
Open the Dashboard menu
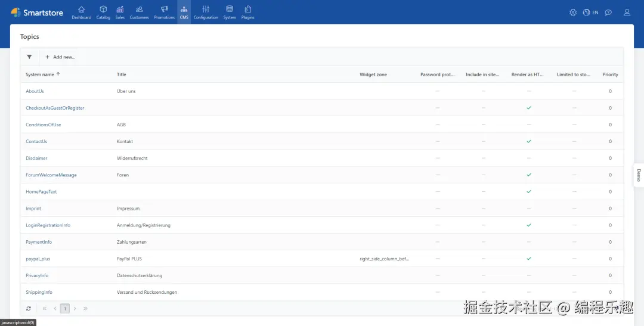[81, 13]
